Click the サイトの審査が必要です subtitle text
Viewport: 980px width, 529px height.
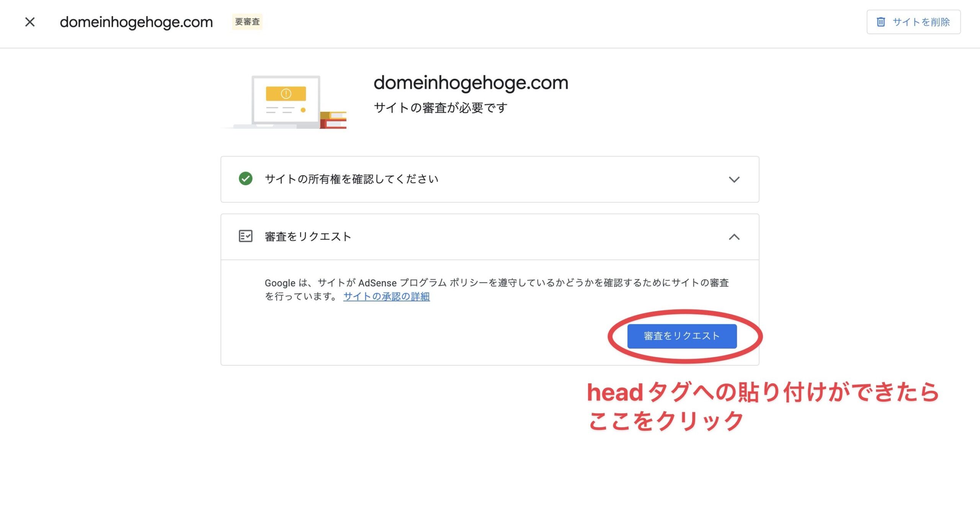441,108
